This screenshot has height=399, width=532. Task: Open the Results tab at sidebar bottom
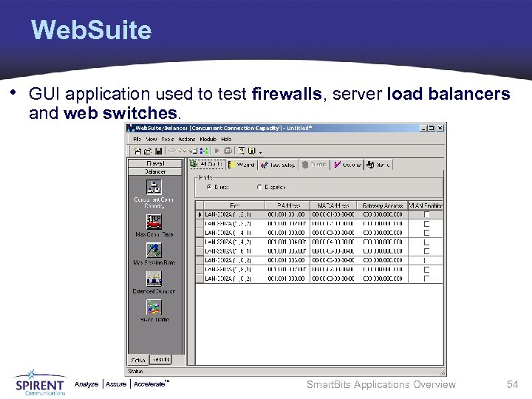(x=161, y=359)
